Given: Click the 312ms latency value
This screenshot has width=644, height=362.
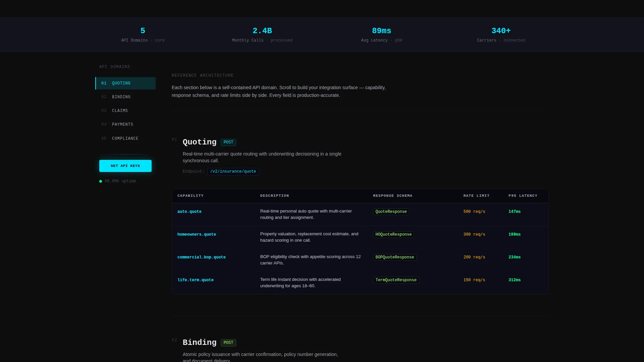Looking at the screenshot, I should point(515,280).
